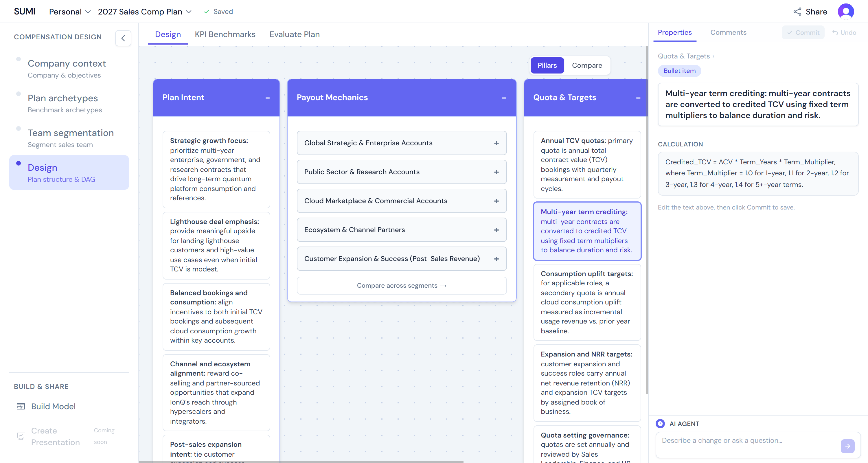Click the Undo button

pos(844,33)
